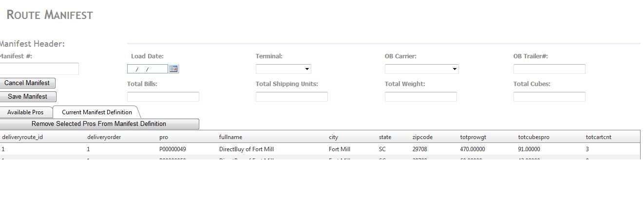
Task: Click the pro column header
Action: [163, 137]
